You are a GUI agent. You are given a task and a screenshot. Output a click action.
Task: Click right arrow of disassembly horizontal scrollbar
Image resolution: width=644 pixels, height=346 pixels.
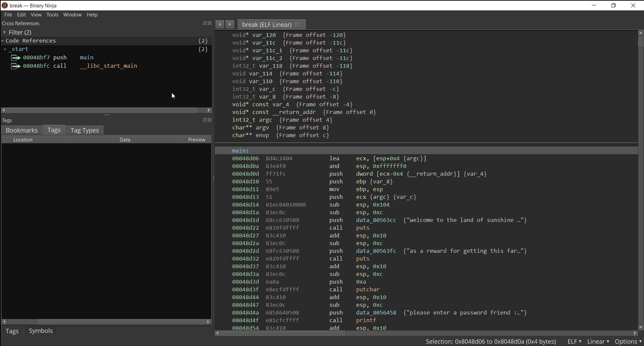coord(635,333)
